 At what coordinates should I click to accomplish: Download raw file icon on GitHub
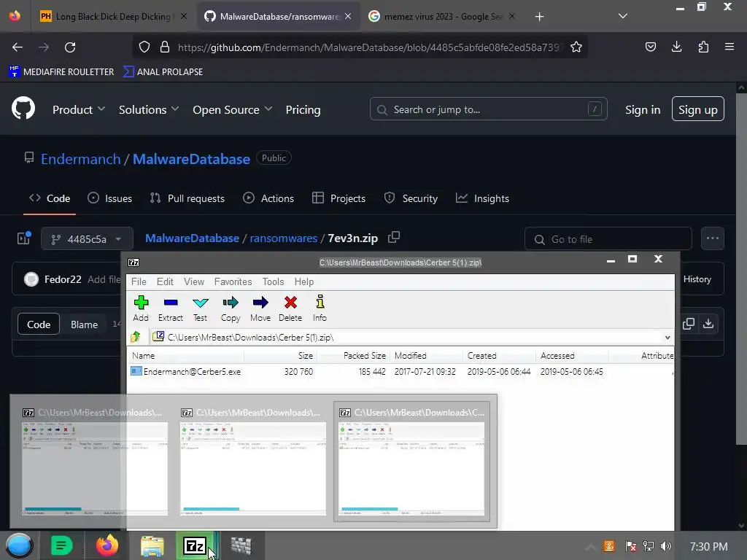click(x=708, y=324)
